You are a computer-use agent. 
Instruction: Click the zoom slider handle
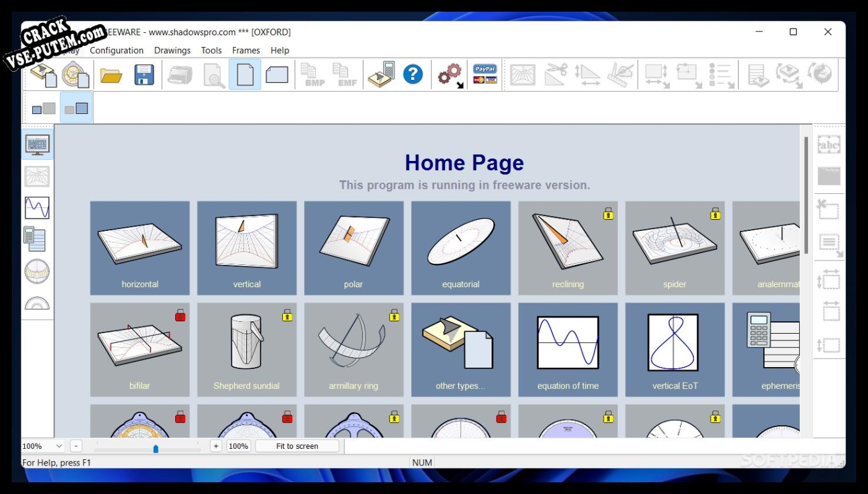click(155, 448)
